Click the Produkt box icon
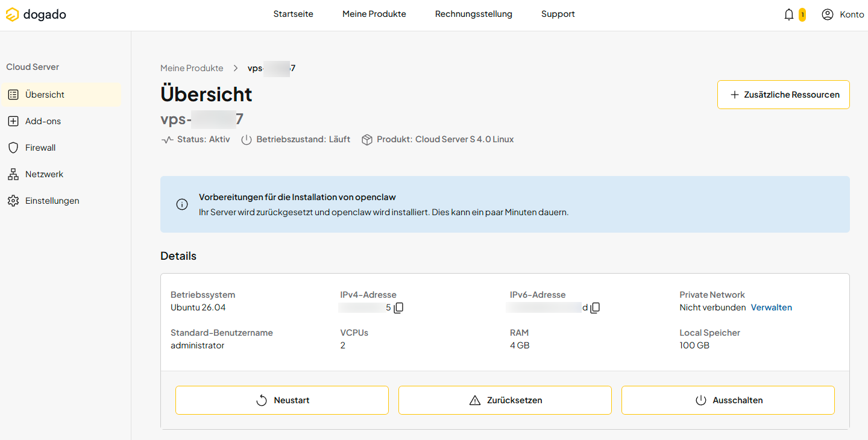This screenshot has height=440, width=868. tap(366, 140)
